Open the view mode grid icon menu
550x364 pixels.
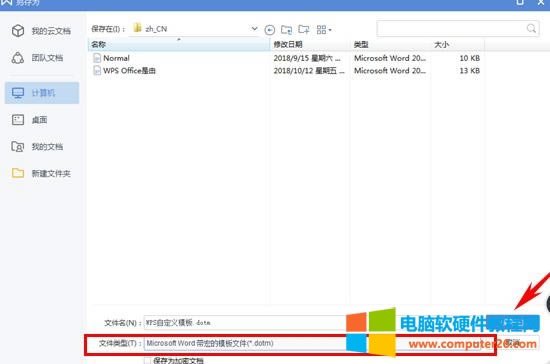point(324,30)
